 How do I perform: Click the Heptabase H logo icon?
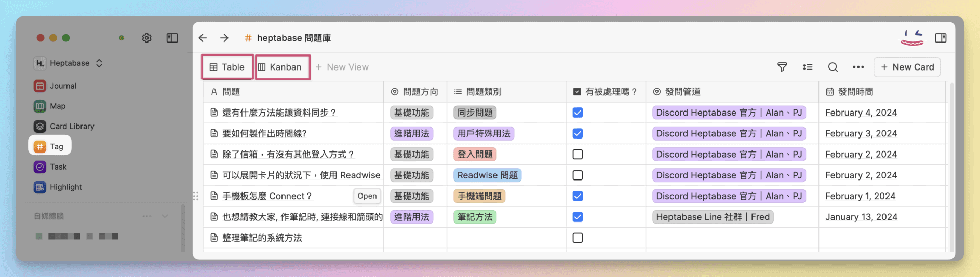tap(40, 63)
